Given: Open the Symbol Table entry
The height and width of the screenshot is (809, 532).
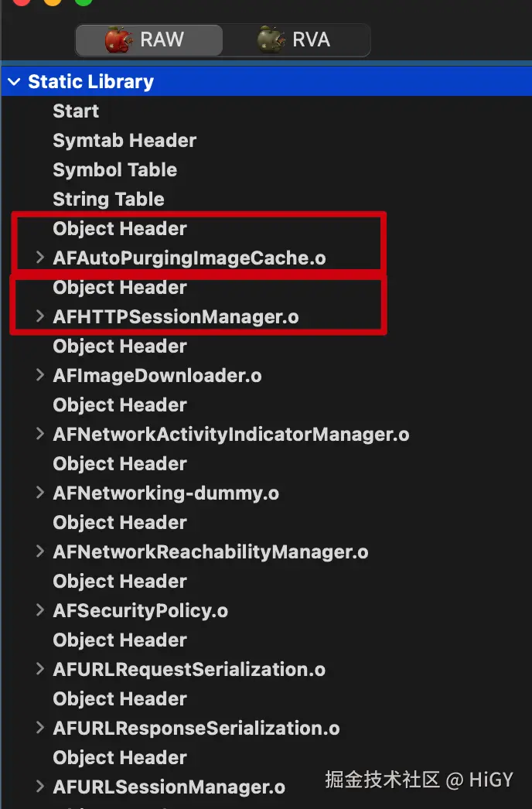Looking at the screenshot, I should tap(114, 170).
